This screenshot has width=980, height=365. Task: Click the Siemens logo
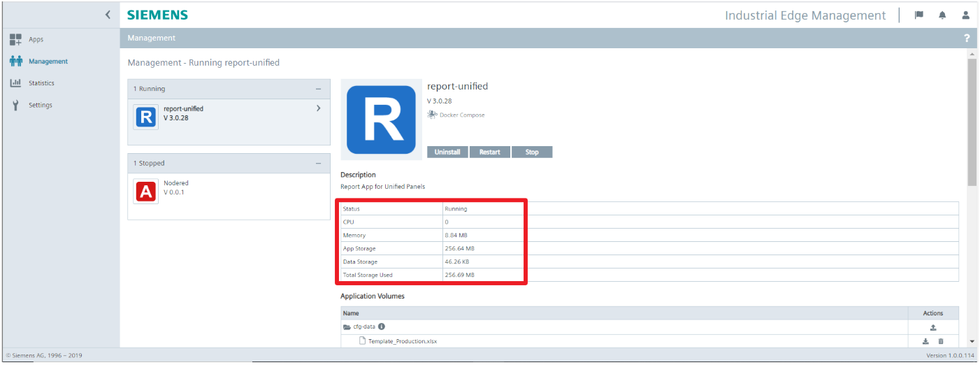point(157,15)
